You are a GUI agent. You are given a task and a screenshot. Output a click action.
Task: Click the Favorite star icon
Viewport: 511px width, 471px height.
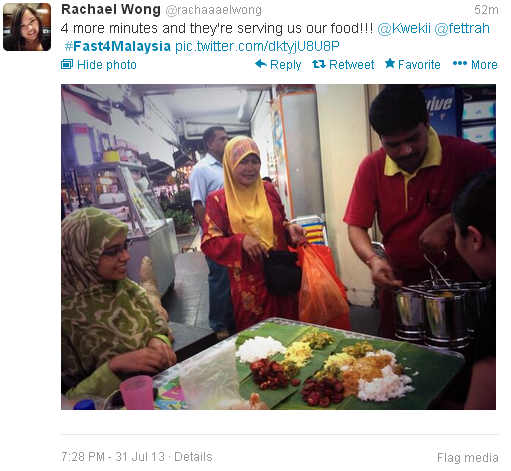(390, 63)
